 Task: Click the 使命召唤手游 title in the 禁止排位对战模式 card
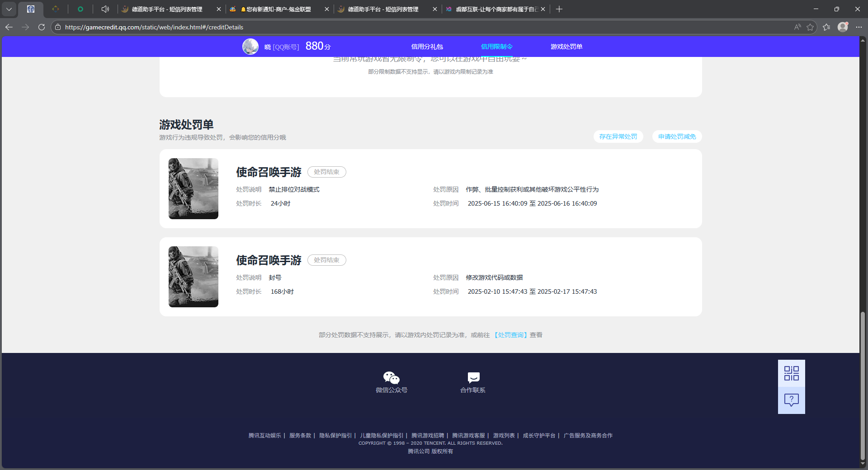pyautogui.click(x=269, y=172)
